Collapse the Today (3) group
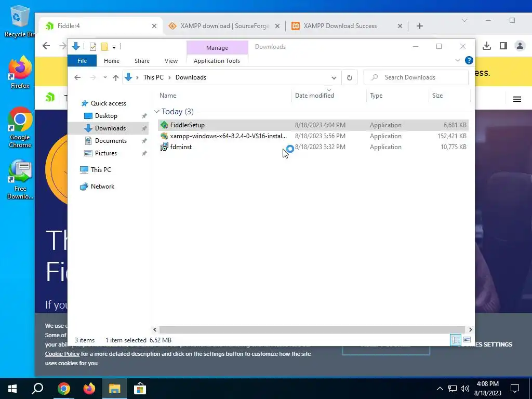This screenshot has width=532, height=399. (x=156, y=112)
